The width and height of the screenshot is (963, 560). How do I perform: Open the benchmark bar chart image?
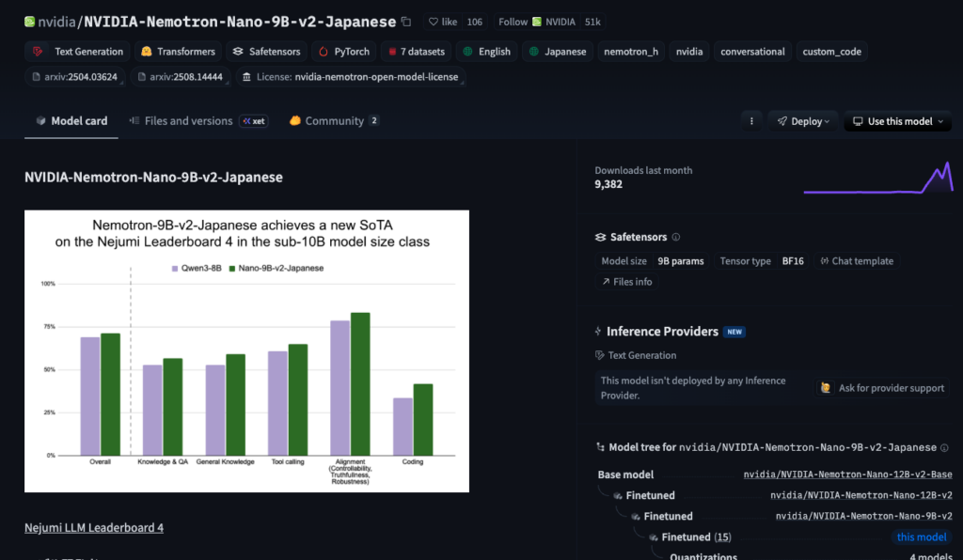246,350
